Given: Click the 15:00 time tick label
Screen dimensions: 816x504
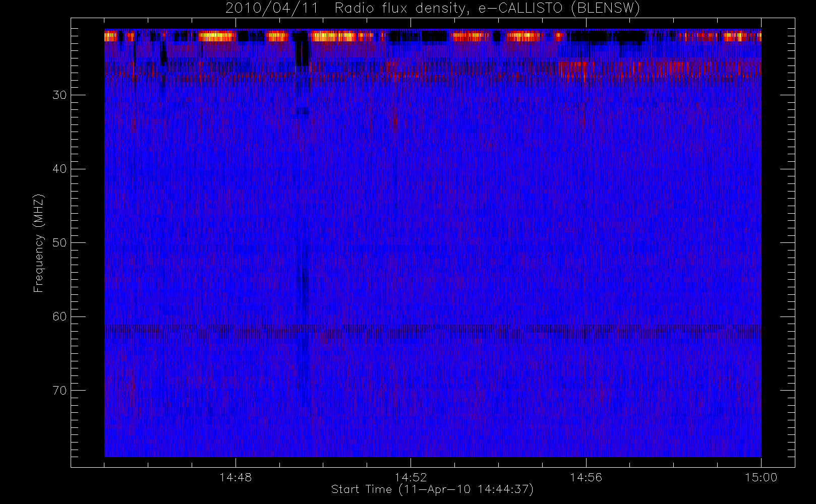Looking at the screenshot, I should (761, 477).
